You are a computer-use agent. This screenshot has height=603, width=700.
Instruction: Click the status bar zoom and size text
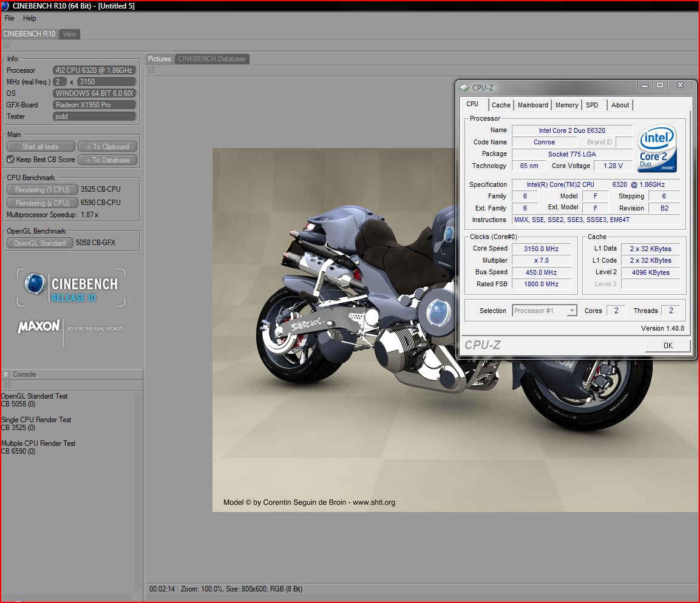click(x=242, y=589)
